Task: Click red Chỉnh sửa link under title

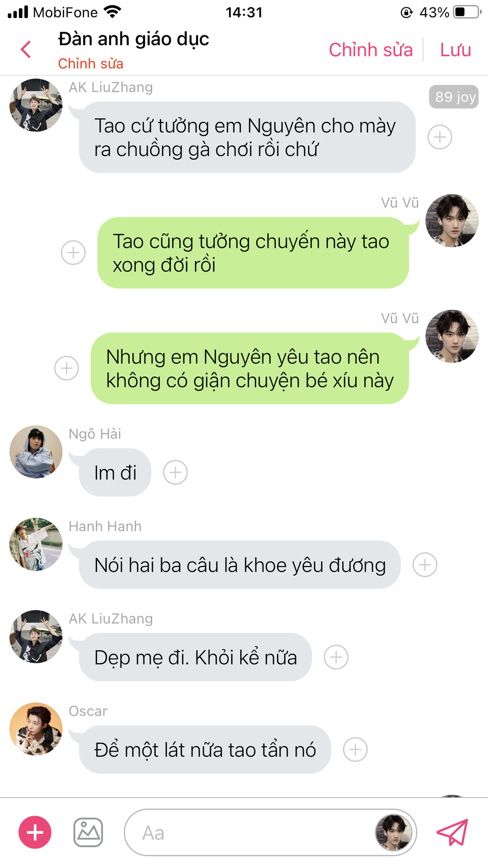Action: coord(90,64)
